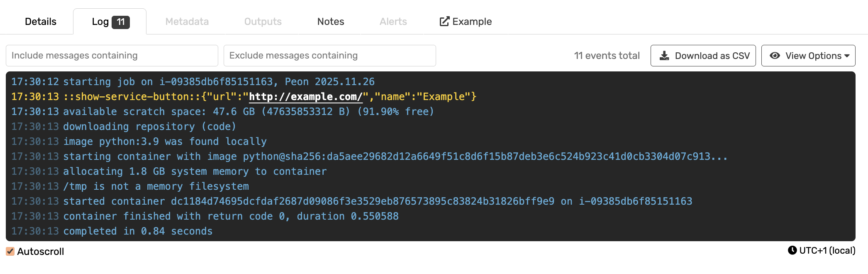Open the Alerts tab
868x274 pixels.
393,22
